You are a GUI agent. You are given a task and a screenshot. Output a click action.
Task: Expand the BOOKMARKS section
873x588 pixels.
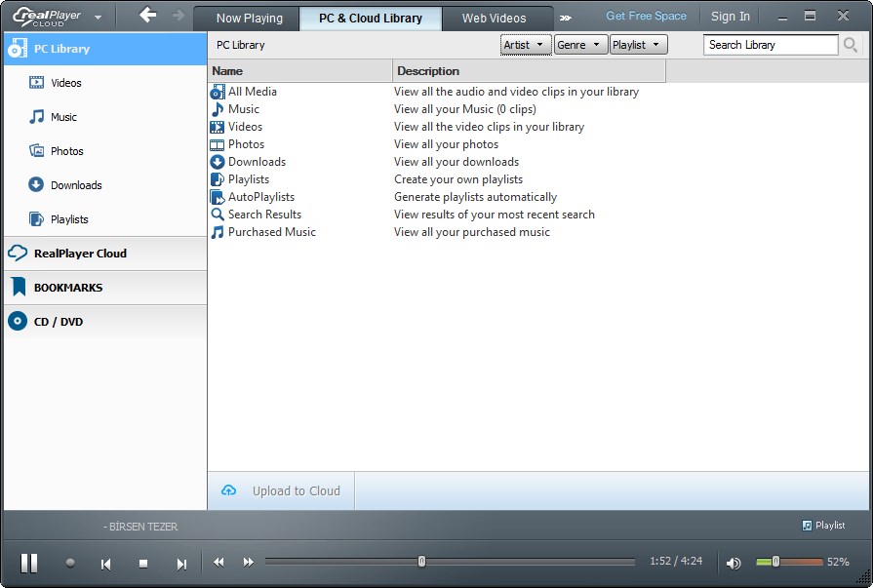tap(105, 288)
